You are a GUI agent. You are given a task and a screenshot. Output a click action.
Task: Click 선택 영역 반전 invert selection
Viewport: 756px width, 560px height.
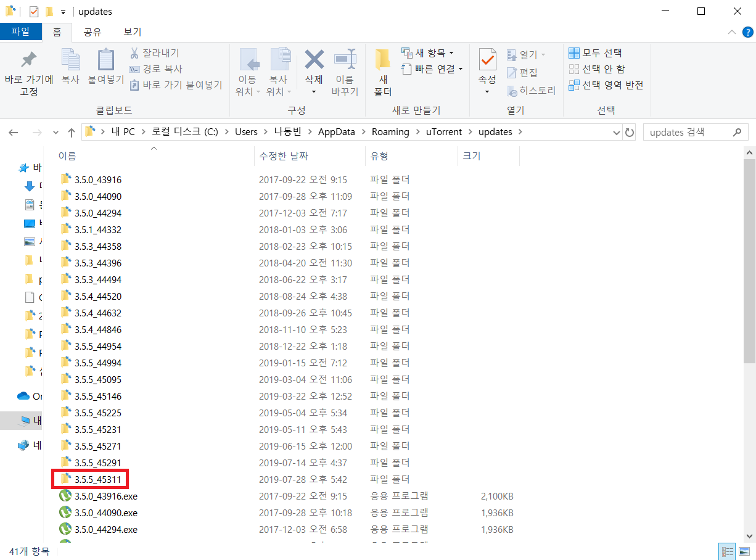[606, 85]
